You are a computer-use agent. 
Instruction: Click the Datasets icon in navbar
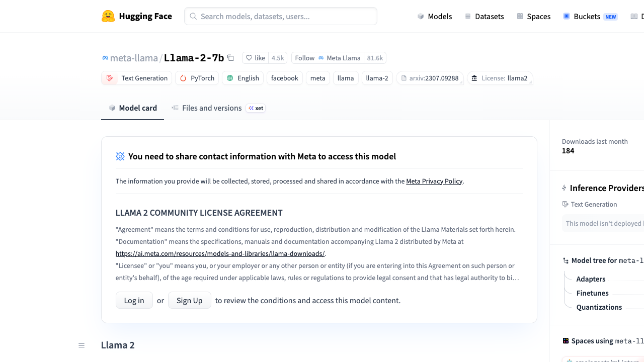(468, 16)
